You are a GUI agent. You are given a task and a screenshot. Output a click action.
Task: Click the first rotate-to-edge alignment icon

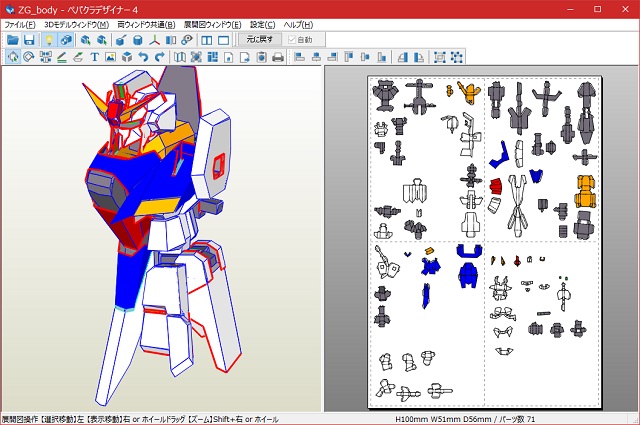pyautogui.click(x=402, y=57)
